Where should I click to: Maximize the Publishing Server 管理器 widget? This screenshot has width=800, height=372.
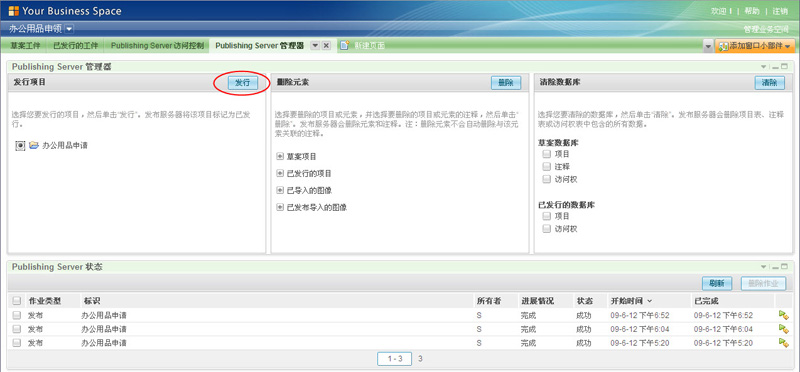click(784, 66)
